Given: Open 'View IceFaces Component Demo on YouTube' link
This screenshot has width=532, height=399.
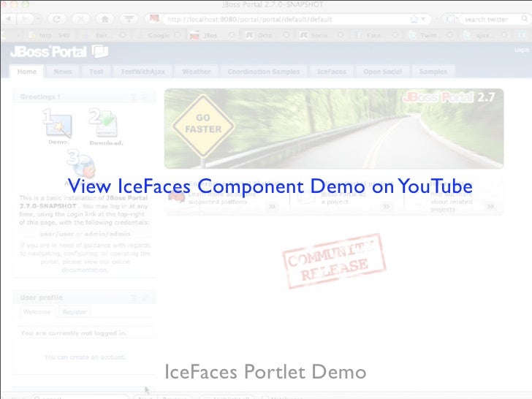Looking at the screenshot, I should (x=270, y=186).
